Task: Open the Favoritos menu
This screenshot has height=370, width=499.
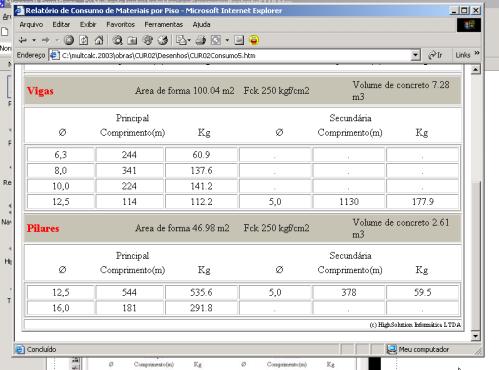Action: pos(120,25)
